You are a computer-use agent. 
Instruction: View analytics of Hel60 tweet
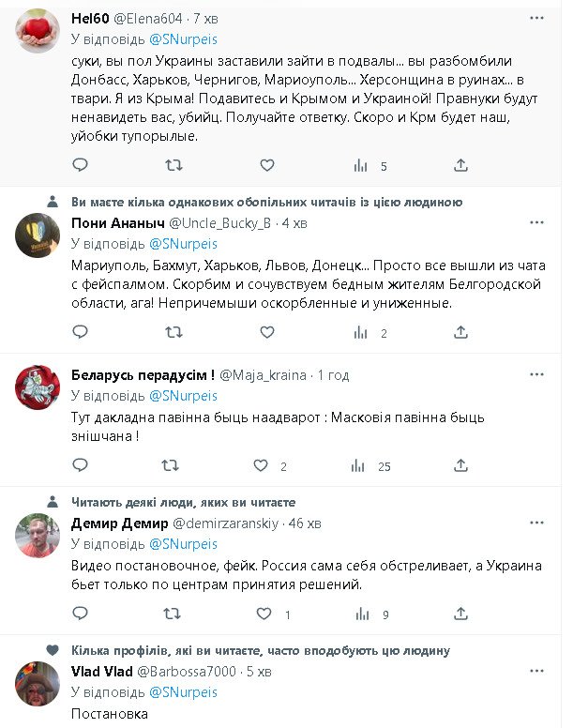361,165
